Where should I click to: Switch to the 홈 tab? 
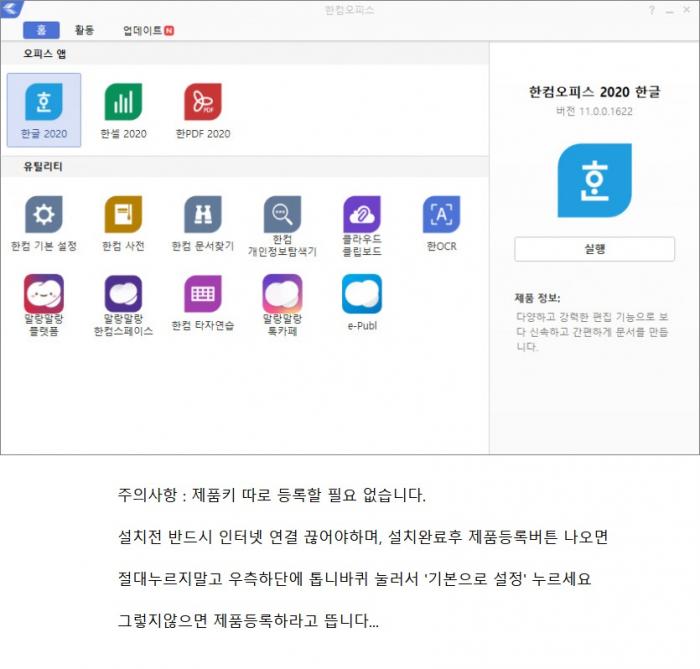pos(41,30)
